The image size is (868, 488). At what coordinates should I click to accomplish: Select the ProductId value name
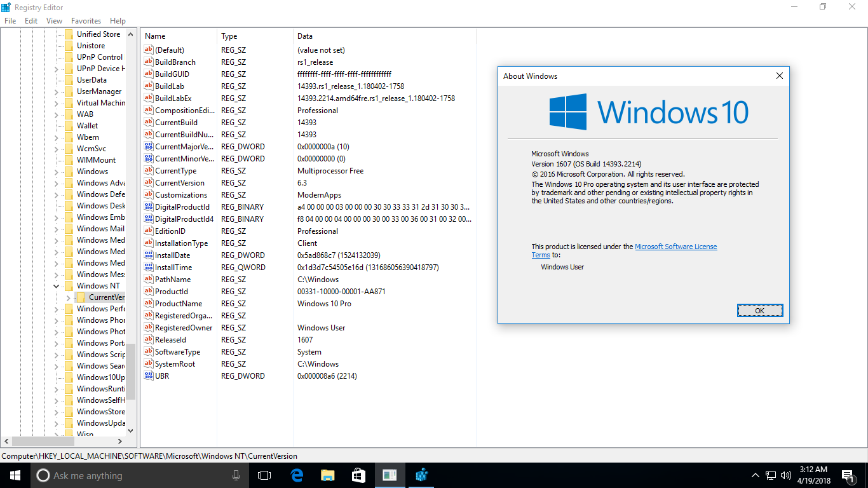[x=172, y=292]
